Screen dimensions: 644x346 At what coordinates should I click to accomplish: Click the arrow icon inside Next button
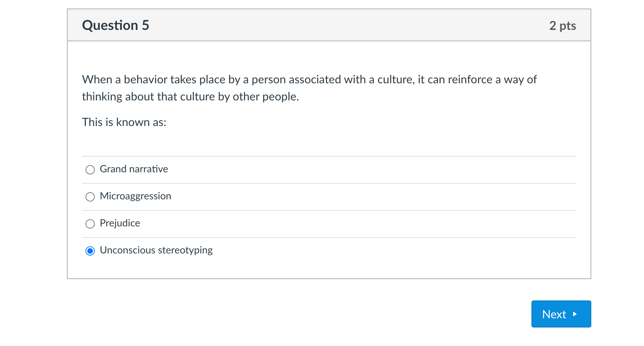(575, 314)
